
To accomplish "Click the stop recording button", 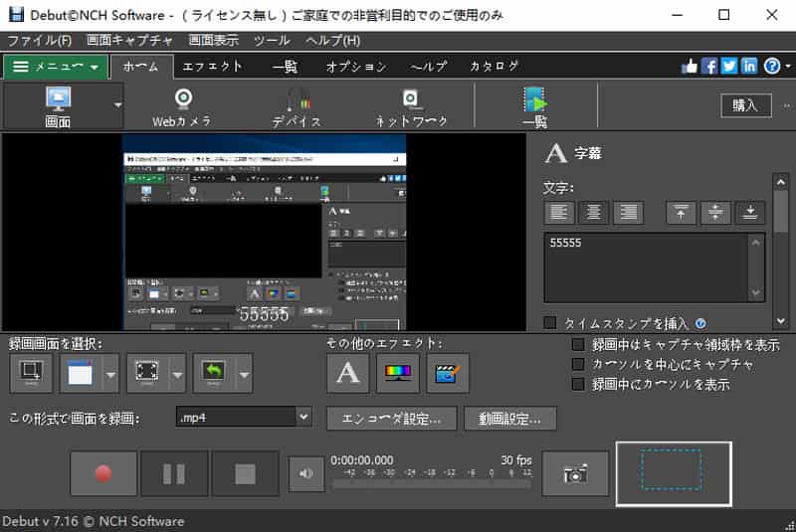I will (245, 473).
